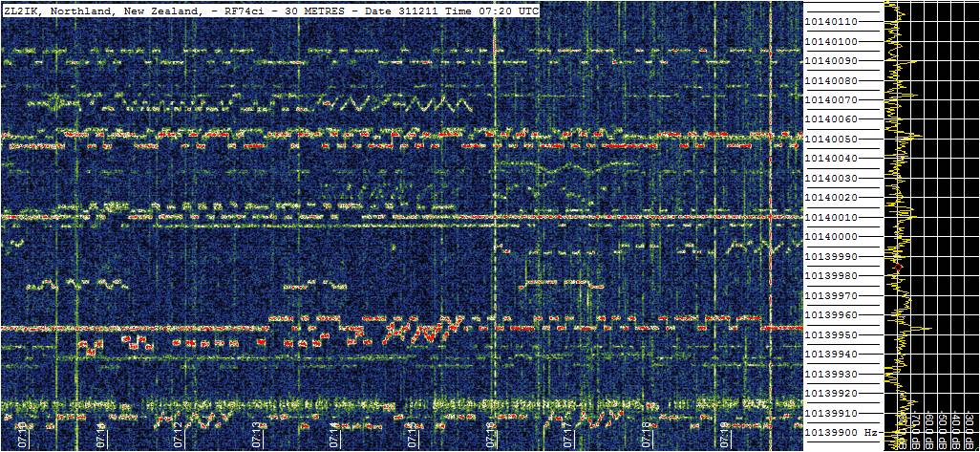Click the 07:17 time marker
The width and height of the screenshot is (980, 452).
click(x=568, y=435)
